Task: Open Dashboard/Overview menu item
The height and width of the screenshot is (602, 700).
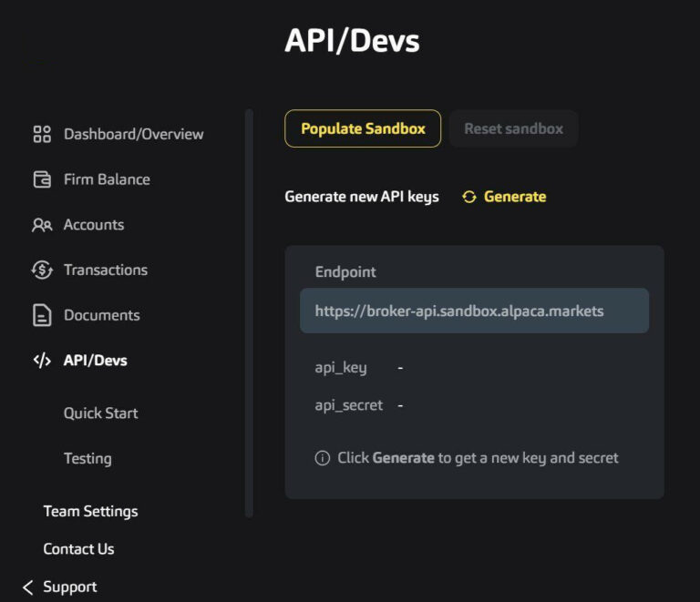Action: pos(133,134)
